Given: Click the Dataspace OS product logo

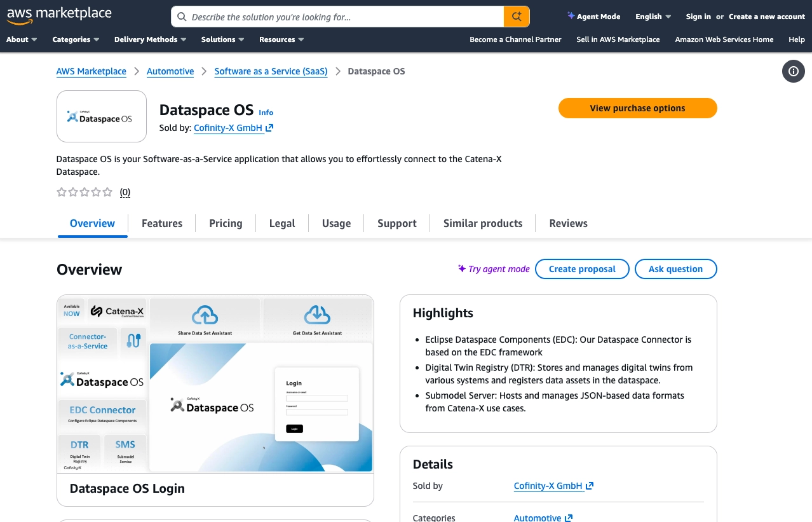Looking at the screenshot, I should coord(102,116).
